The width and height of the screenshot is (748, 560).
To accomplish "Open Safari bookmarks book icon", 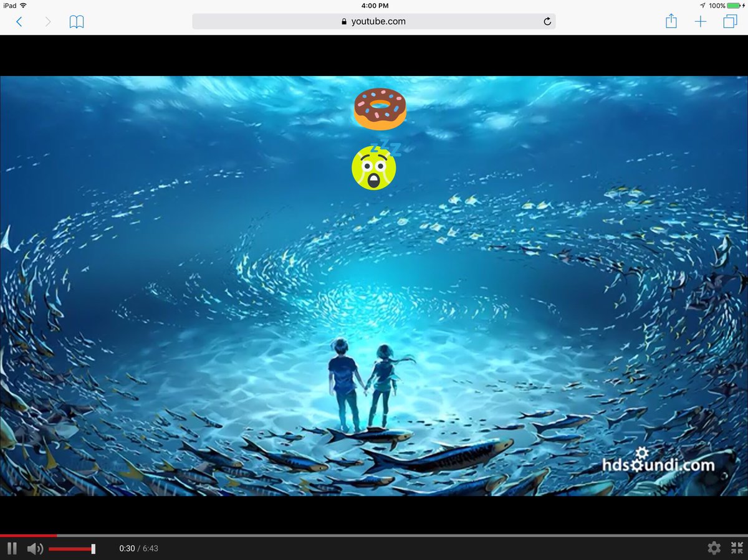I will (x=77, y=22).
